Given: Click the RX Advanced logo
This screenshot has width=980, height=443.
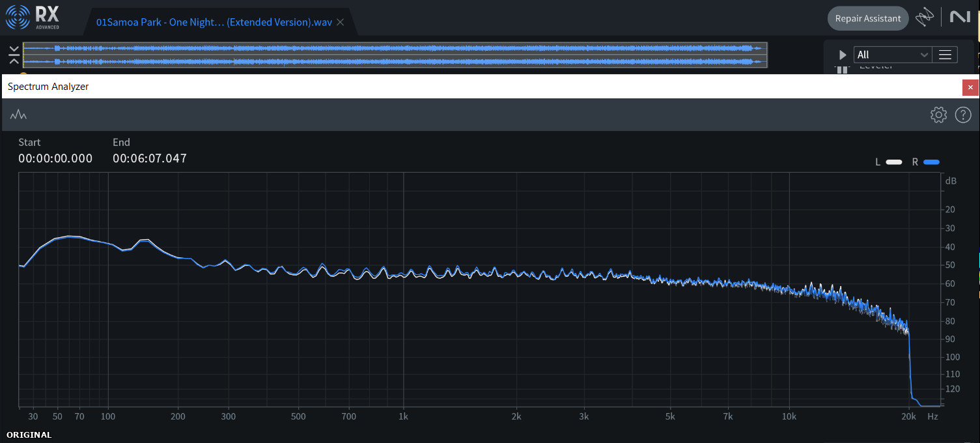Looking at the screenshot, I should coord(33,18).
